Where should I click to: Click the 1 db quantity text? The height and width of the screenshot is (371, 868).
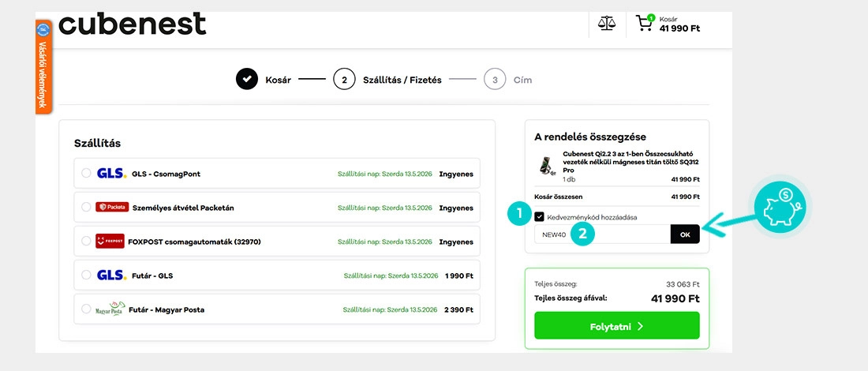pyautogui.click(x=568, y=179)
